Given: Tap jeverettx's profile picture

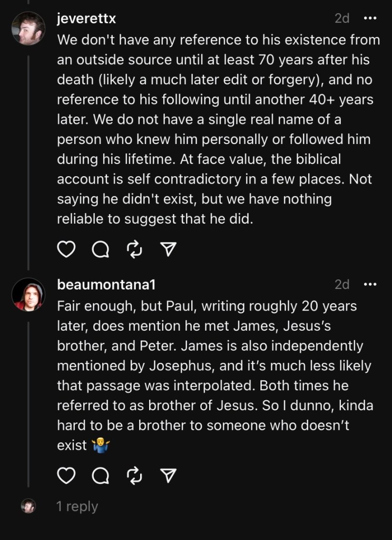Looking at the screenshot, I should point(28,28).
